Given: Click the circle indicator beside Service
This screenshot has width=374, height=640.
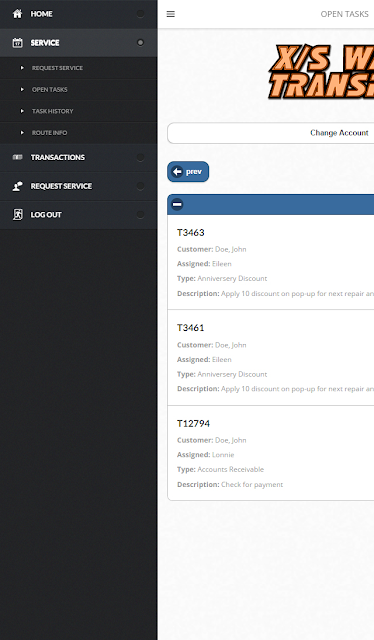Looking at the screenshot, I should (140, 42).
